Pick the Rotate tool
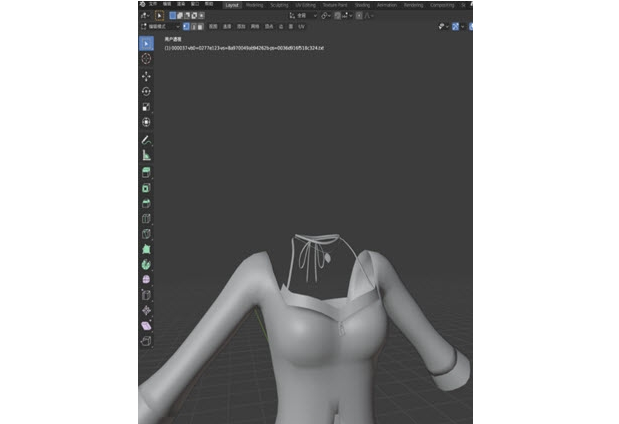 pyautogui.click(x=146, y=91)
